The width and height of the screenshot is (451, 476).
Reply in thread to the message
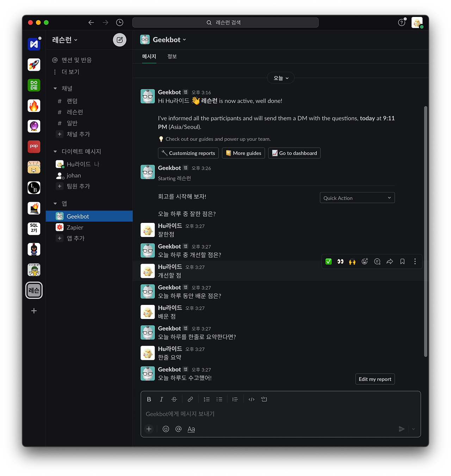(377, 262)
